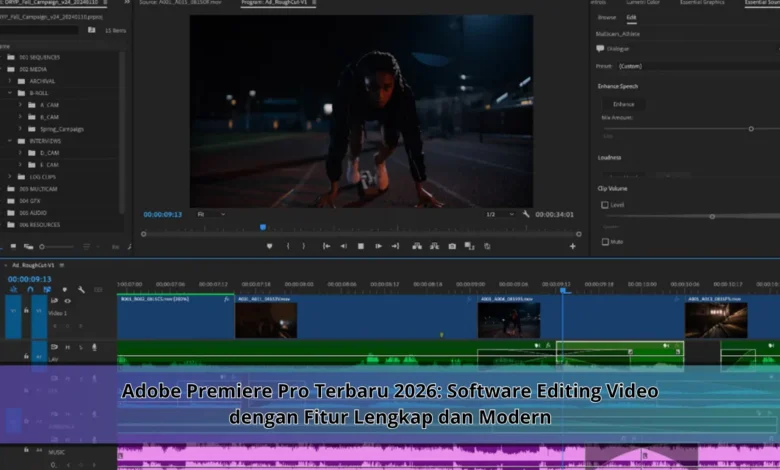The height and width of the screenshot is (470, 780).
Task: Enable the Mute checkbox
Action: [x=605, y=242]
